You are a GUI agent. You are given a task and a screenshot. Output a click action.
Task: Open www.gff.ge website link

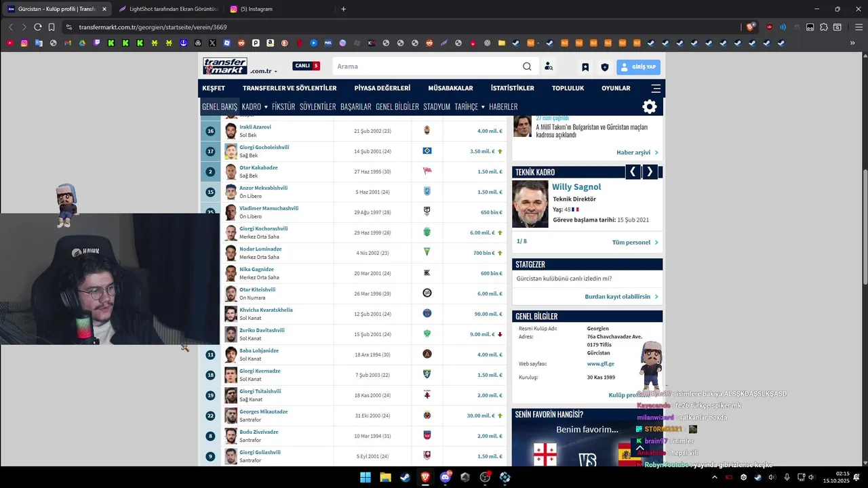click(601, 364)
